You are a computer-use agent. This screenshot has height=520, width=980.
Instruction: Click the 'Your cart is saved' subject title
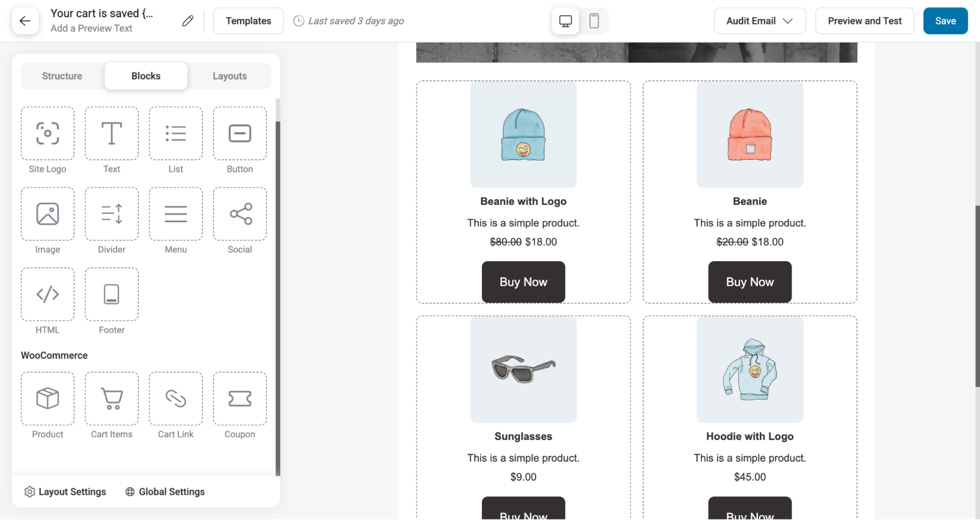coord(102,13)
